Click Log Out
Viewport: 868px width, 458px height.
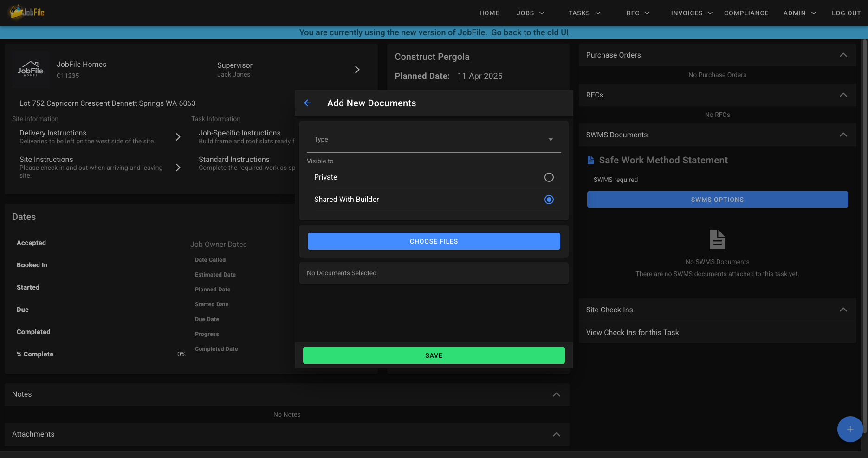point(846,13)
